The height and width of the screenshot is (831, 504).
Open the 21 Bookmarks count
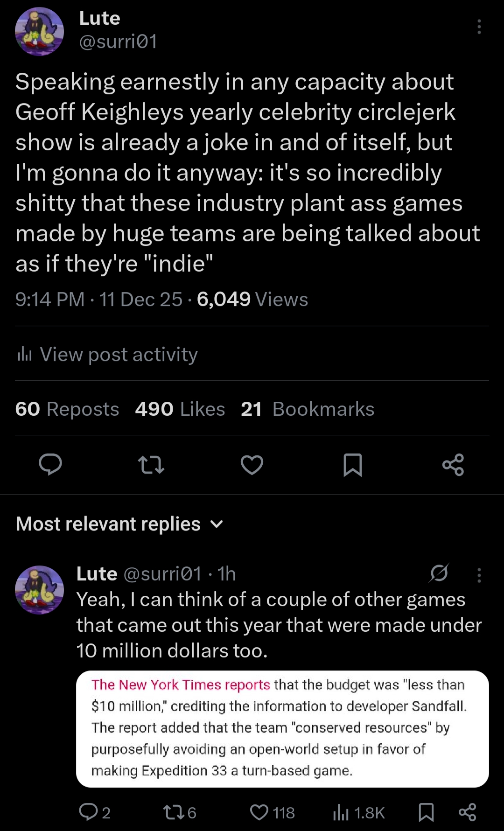[x=308, y=409]
